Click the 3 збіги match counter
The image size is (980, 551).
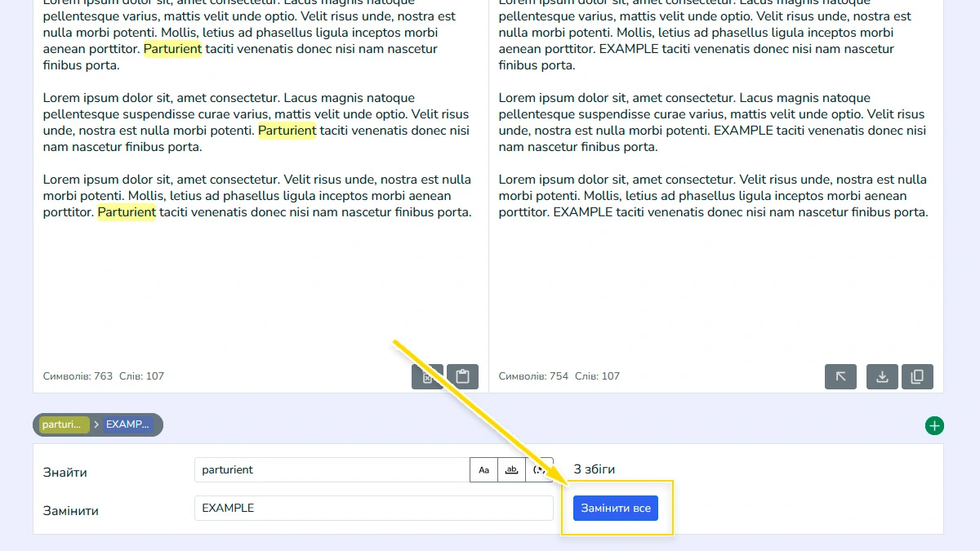coord(595,469)
